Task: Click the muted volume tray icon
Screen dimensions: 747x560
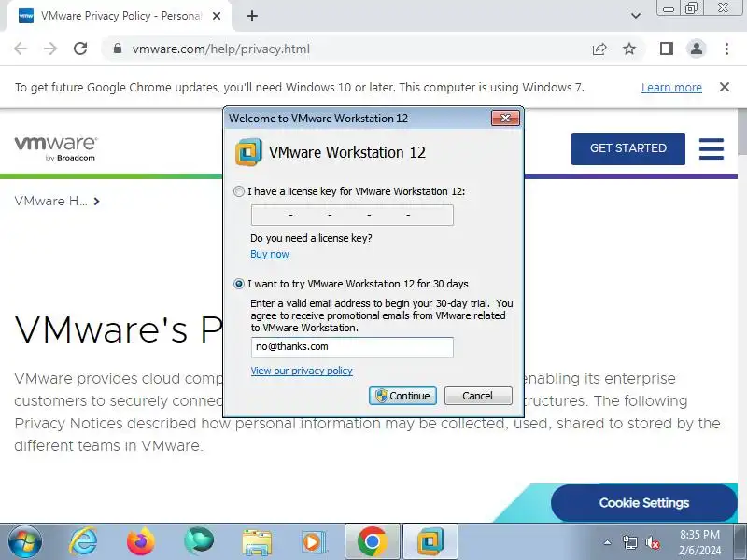Action: (652, 542)
